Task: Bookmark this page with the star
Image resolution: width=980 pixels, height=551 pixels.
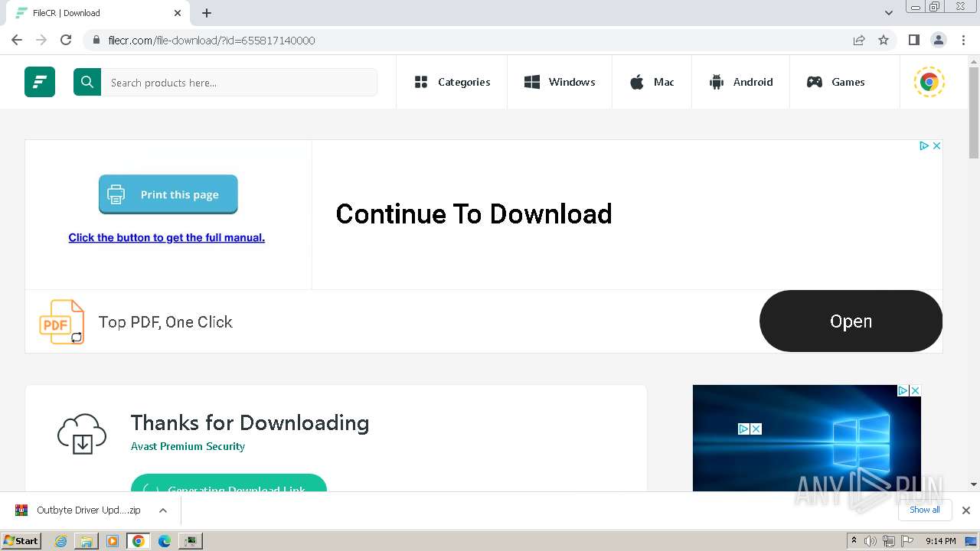Action: coord(884,40)
